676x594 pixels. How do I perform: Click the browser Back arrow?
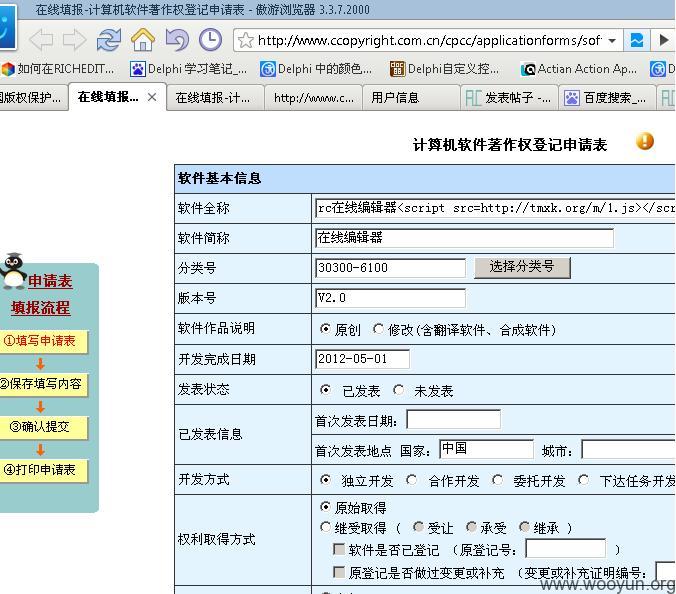[41, 40]
